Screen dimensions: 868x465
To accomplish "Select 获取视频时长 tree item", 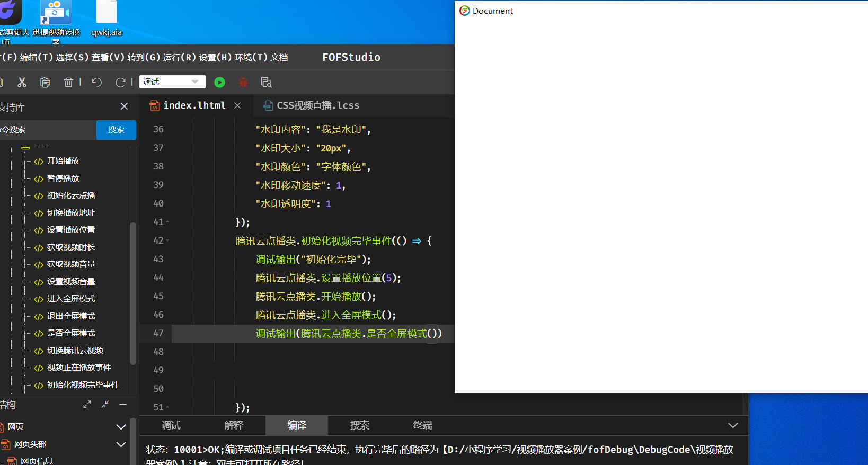I will coord(71,247).
